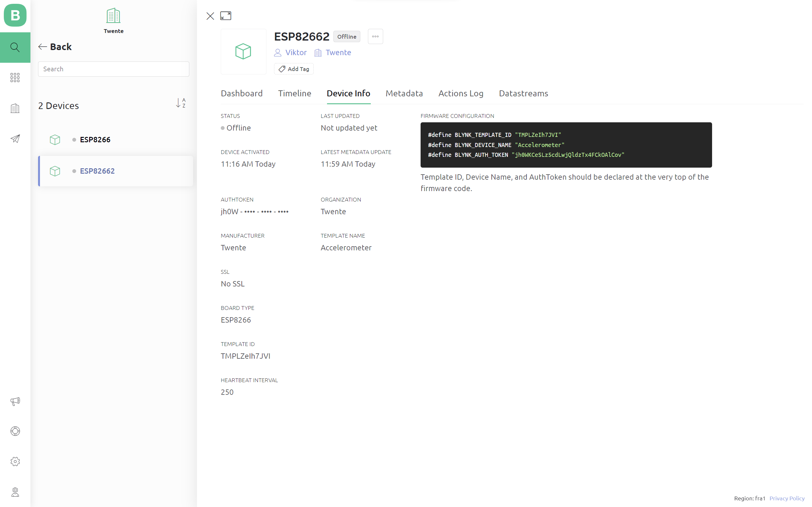
Task: Toggle A-Z sort order for devices
Action: 180,103
